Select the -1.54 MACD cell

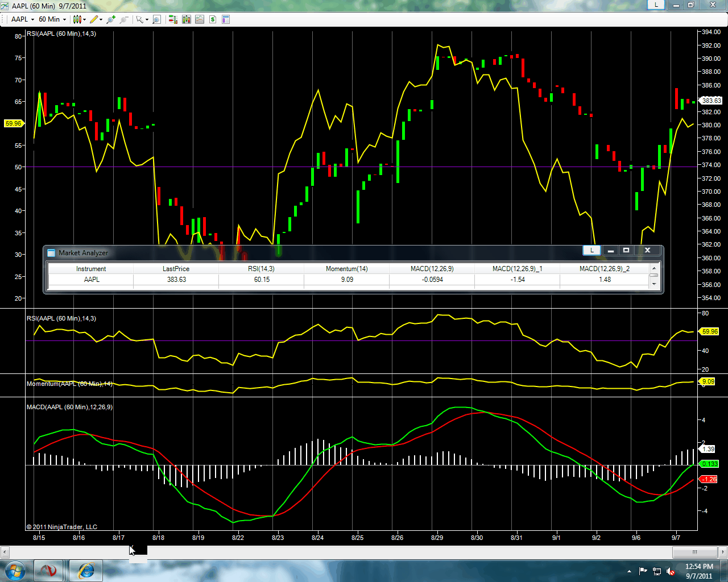tap(518, 280)
